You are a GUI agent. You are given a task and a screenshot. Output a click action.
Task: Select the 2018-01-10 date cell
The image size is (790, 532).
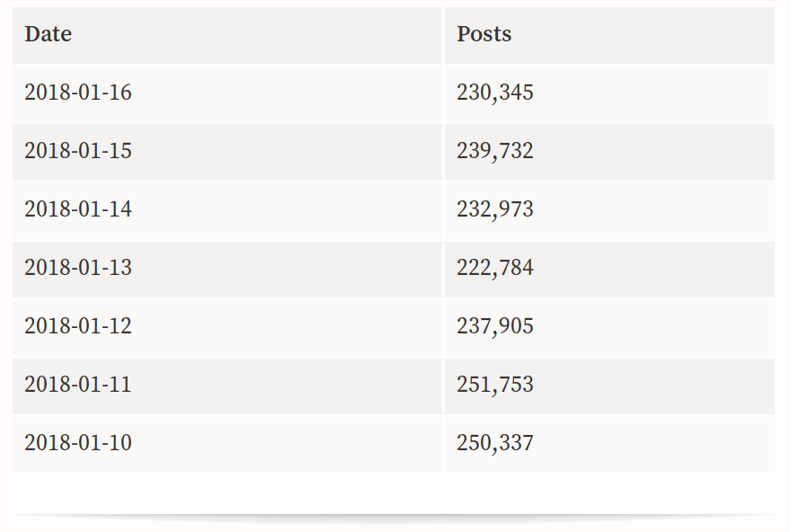click(227, 444)
